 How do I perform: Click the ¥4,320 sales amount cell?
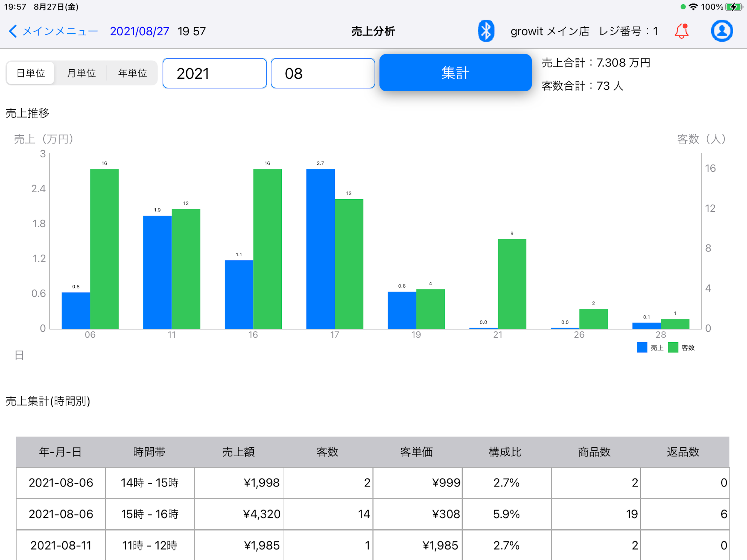(x=239, y=514)
